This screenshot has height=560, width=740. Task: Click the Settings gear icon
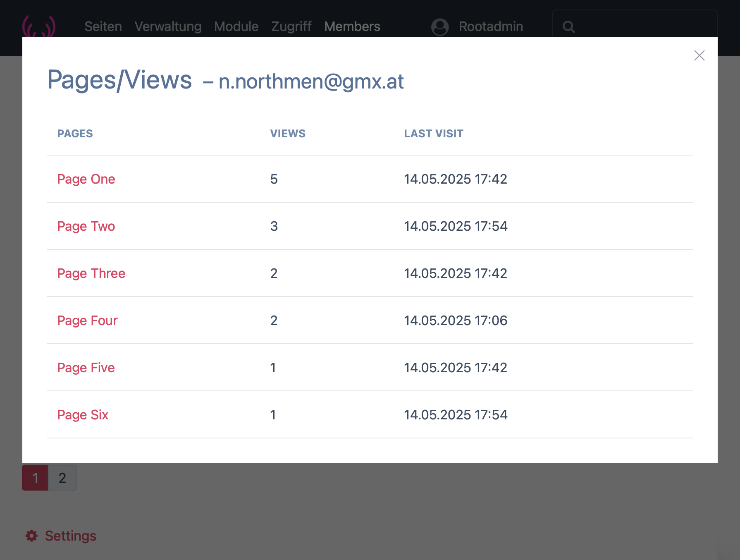[31, 536]
